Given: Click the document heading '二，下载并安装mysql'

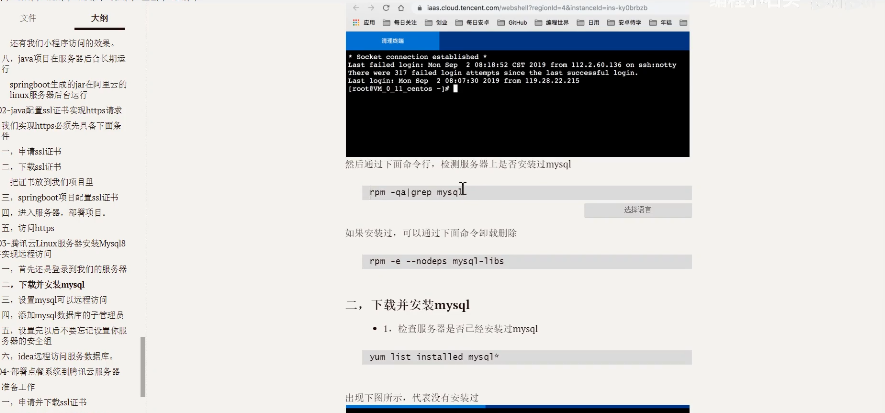Looking at the screenshot, I should pyautogui.click(x=408, y=305).
